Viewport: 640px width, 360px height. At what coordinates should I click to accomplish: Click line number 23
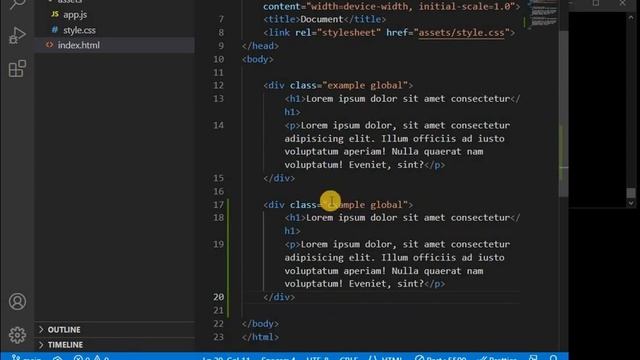click(218, 337)
